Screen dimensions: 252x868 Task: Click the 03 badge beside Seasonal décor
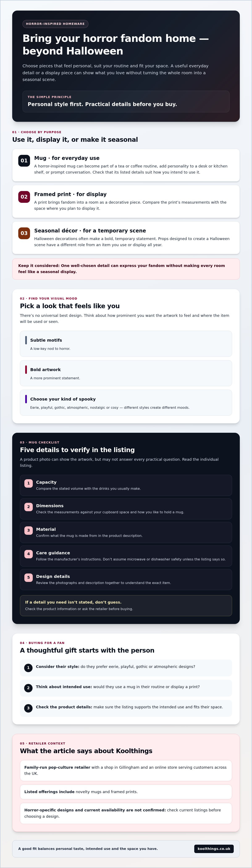pos(24,233)
